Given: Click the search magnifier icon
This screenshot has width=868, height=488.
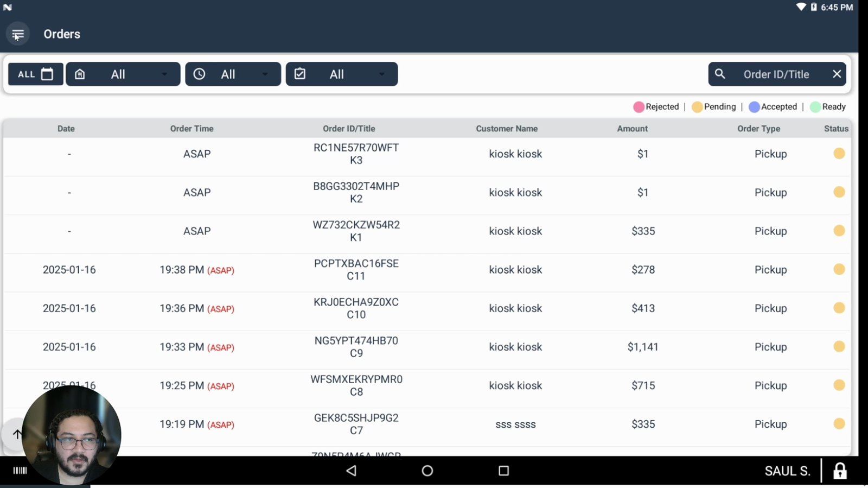Looking at the screenshot, I should pyautogui.click(x=720, y=74).
